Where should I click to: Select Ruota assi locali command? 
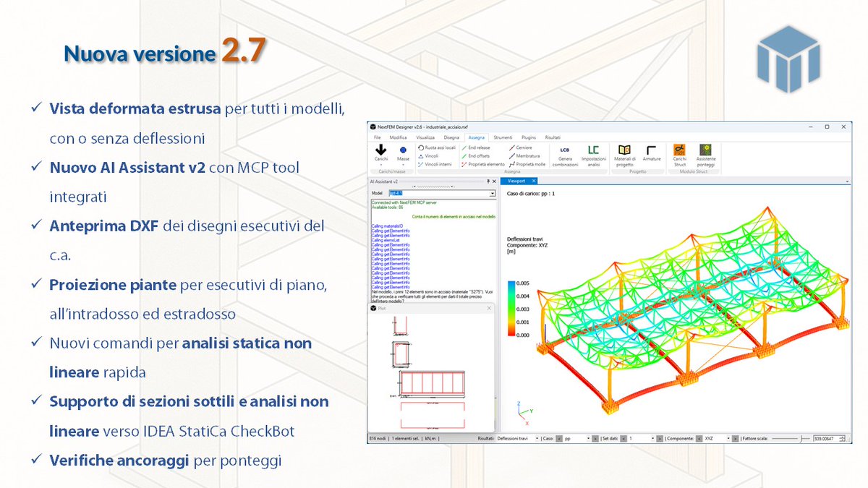(x=437, y=147)
